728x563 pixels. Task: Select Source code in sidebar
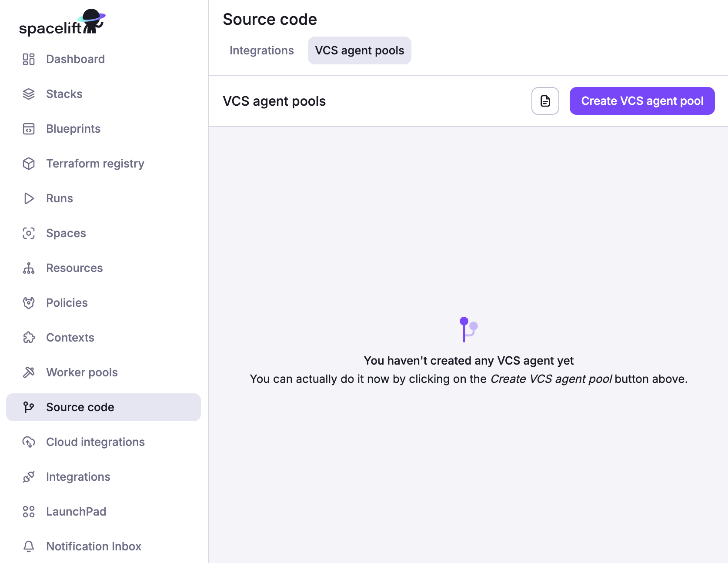click(x=80, y=407)
